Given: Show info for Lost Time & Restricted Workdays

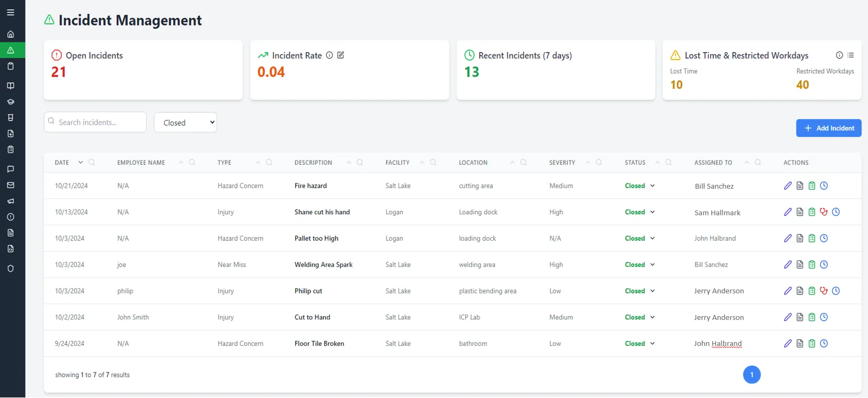Looking at the screenshot, I should click(839, 55).
